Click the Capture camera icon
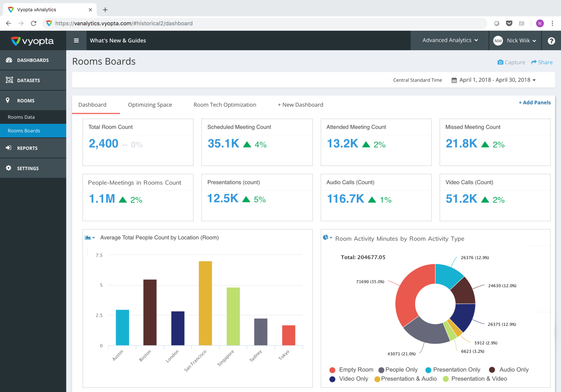 pyautogui.click(x=500, y=62)
